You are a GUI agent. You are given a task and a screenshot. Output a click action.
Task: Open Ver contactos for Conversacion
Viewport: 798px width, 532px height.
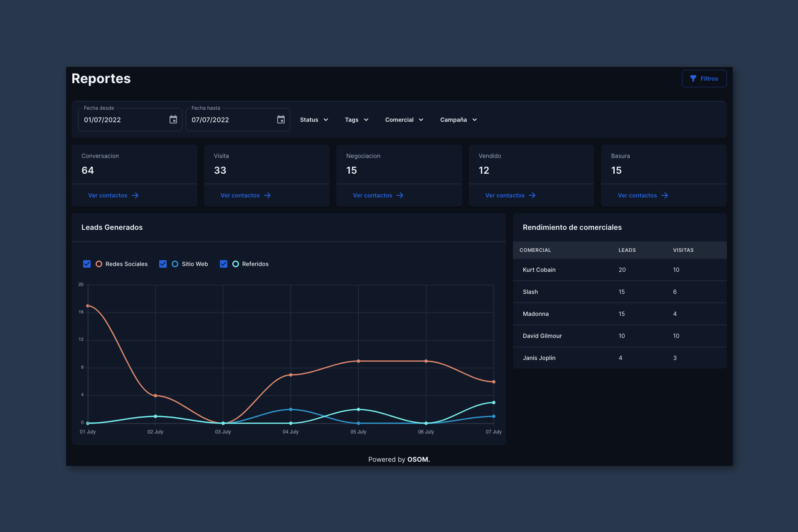(113, 195)
